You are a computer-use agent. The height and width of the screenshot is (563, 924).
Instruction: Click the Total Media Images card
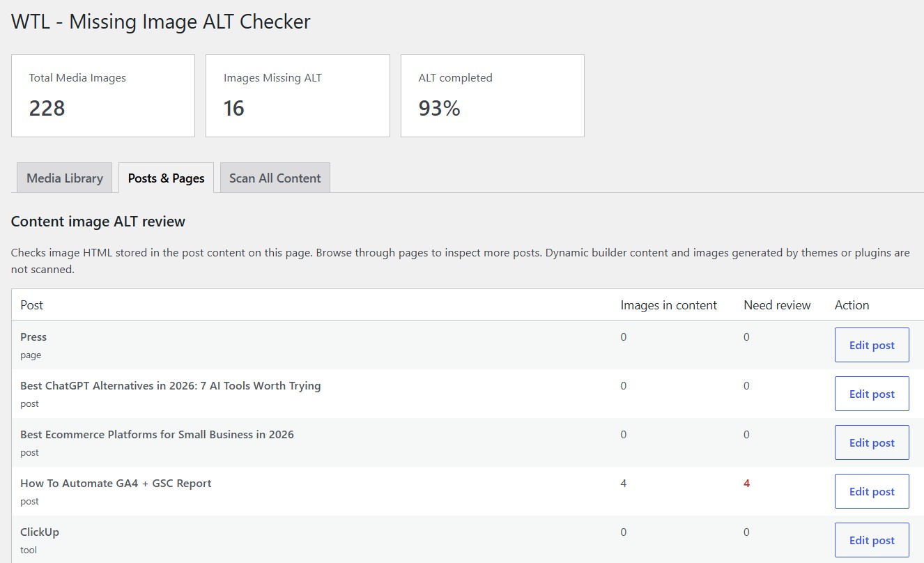pyautogui.click(x=103, y=95)
